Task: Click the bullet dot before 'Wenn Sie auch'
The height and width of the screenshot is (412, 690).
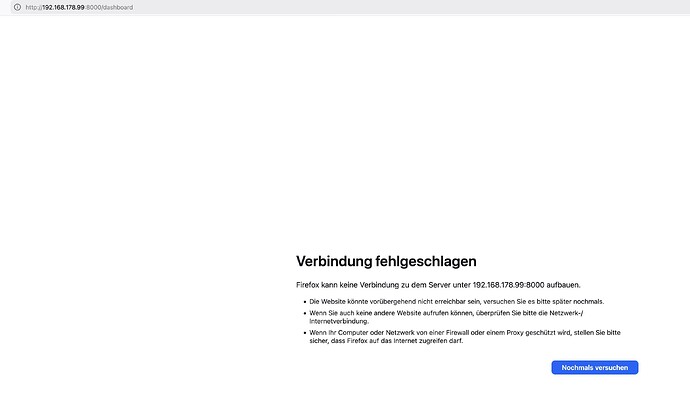Action: [x=303, y=313]
